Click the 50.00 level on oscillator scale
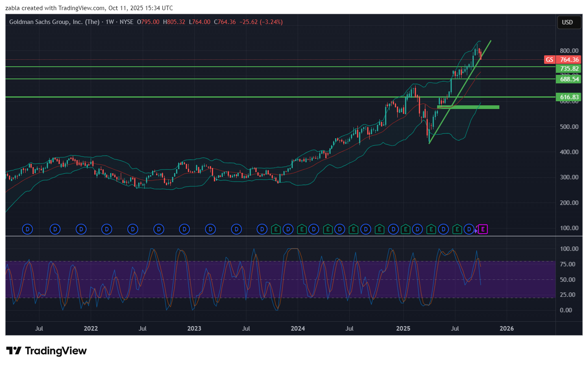The image size is (588, 366). pos(567,280)
